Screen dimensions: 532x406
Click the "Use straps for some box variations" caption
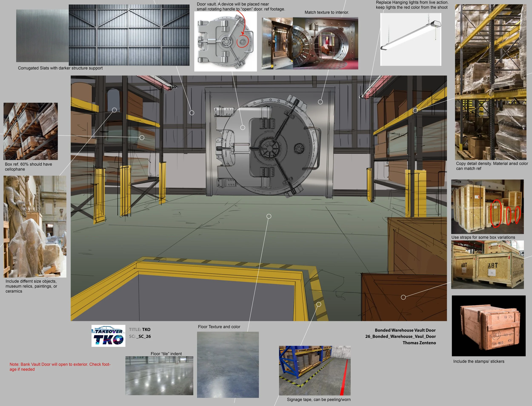[483, 237]
